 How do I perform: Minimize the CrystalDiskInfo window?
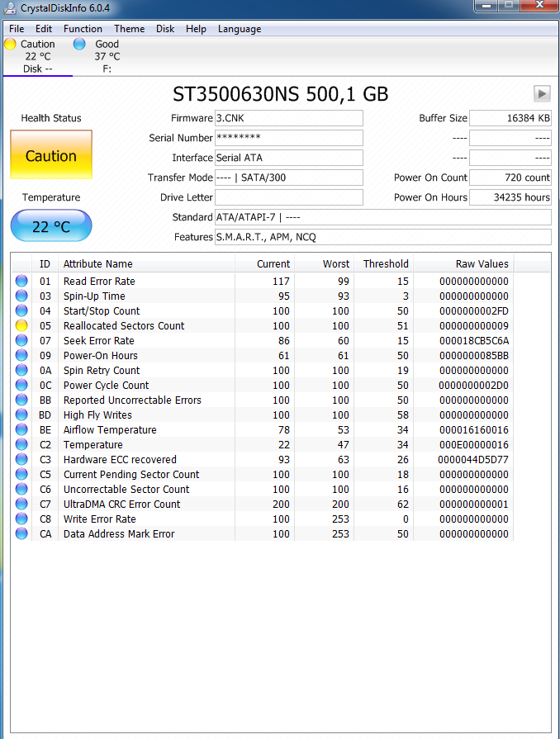tap(487, 5)
